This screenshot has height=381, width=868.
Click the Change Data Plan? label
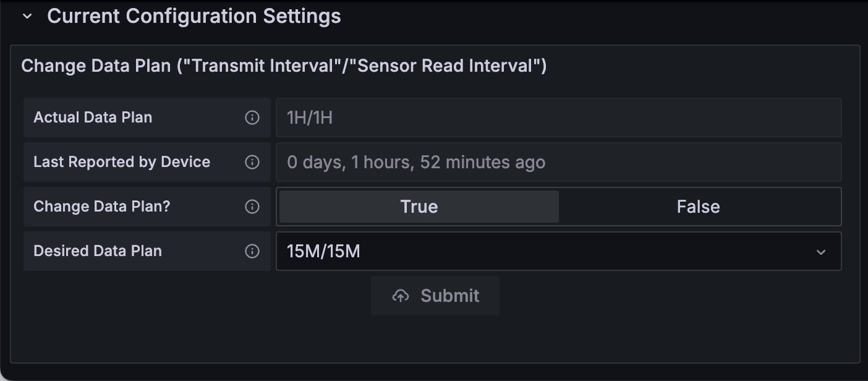point(101,207)
